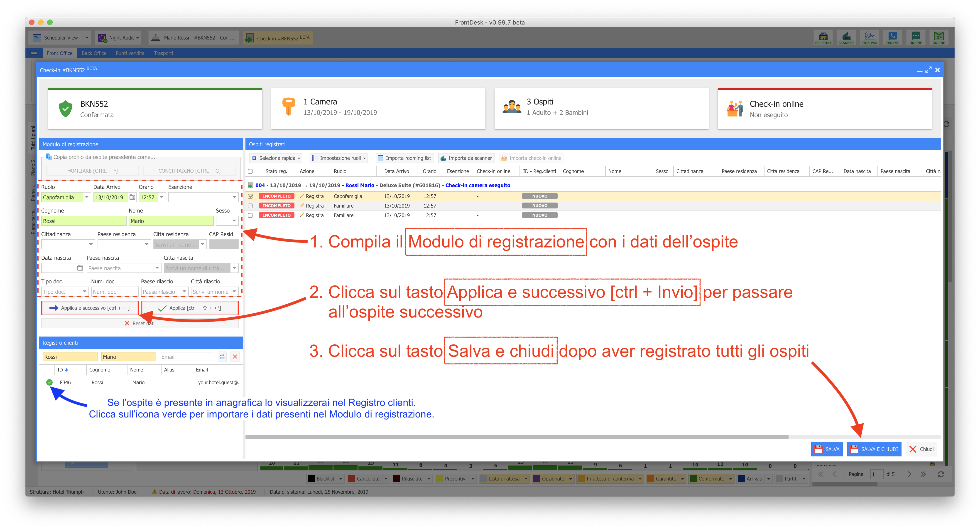
Task: Click the Salva e chiudi button
Action: [x=874, y=449]
